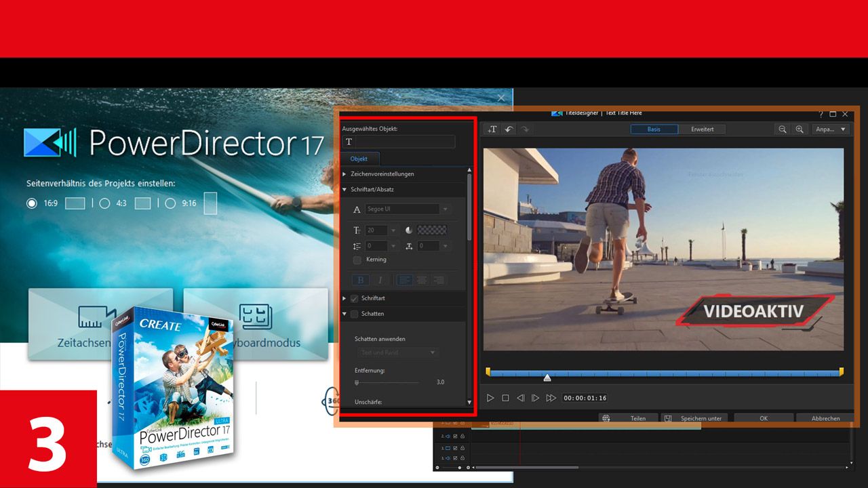
Task: Click Speichern unter to save the title
Action: coord(700,418)
